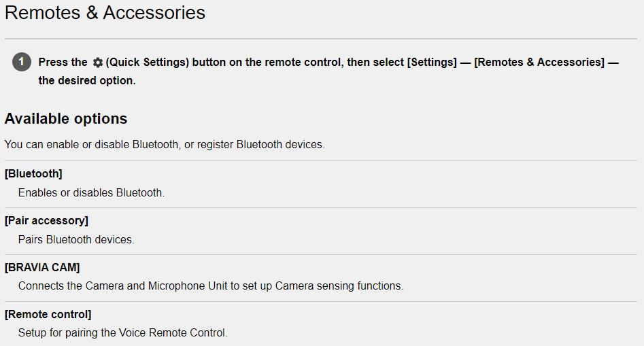
Task: Click the Camera and Microphone Unit description
Action: (211, 286)
